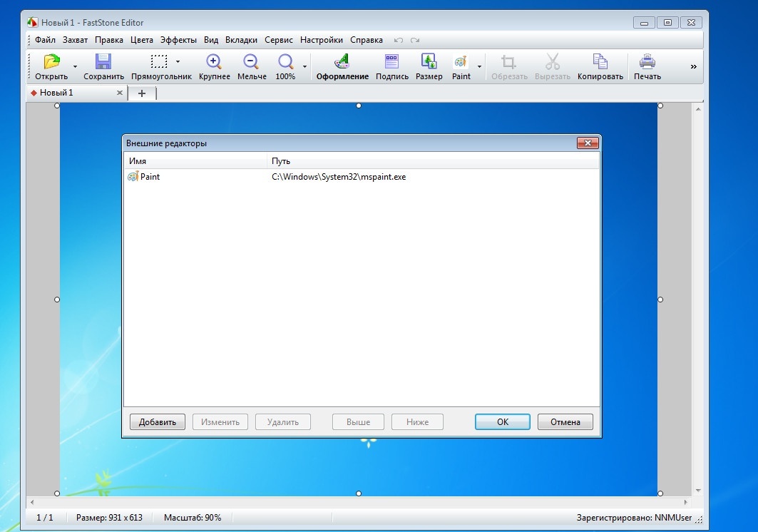
Task: Open the Оформление drawing tool
Action: tap(342, 67)
